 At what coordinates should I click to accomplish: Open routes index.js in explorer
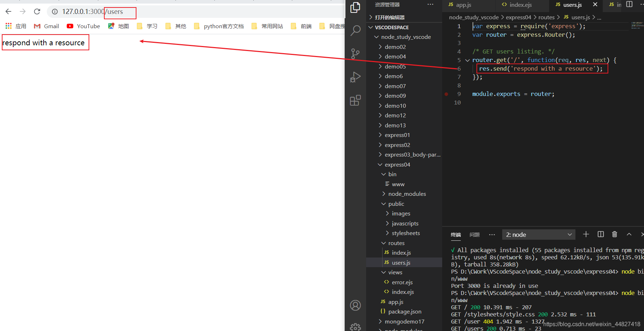click(404, 253)
